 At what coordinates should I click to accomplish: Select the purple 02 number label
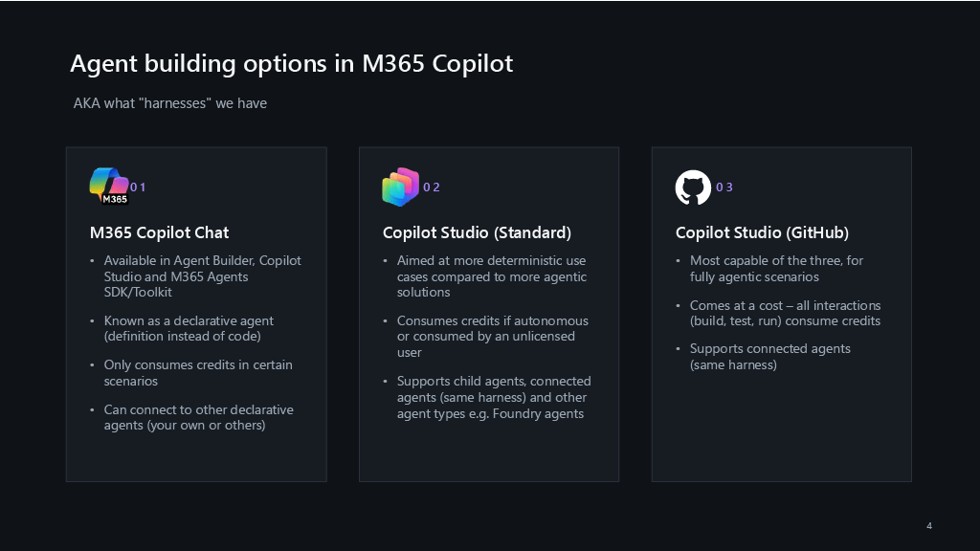coord(432,187)
